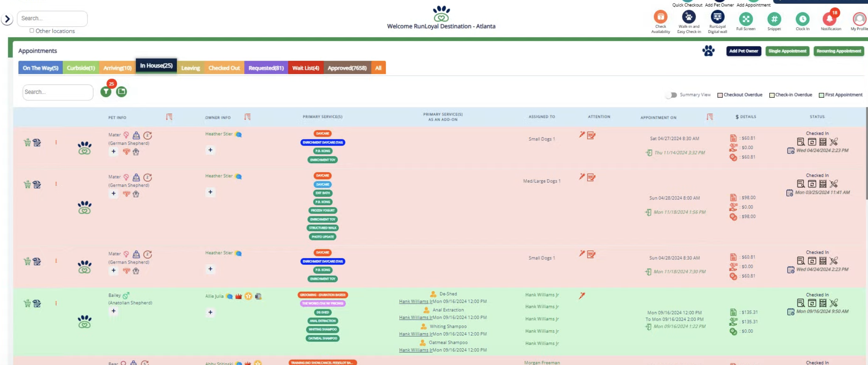Switch to the Arriving(10) tab

click(117, 68)
